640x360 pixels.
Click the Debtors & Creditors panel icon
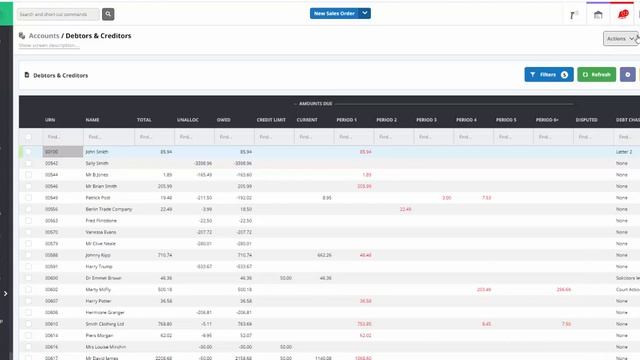(x=27, y=75)
